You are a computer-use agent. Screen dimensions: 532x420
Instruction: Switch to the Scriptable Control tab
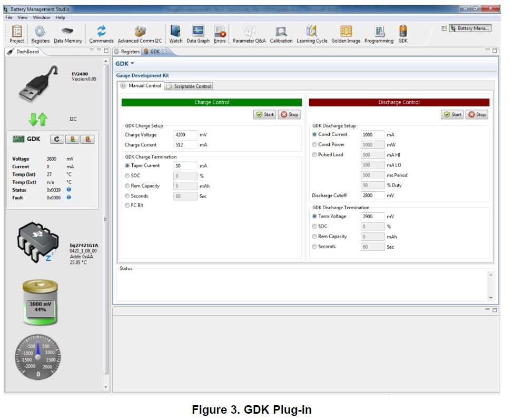coord(189,86)
